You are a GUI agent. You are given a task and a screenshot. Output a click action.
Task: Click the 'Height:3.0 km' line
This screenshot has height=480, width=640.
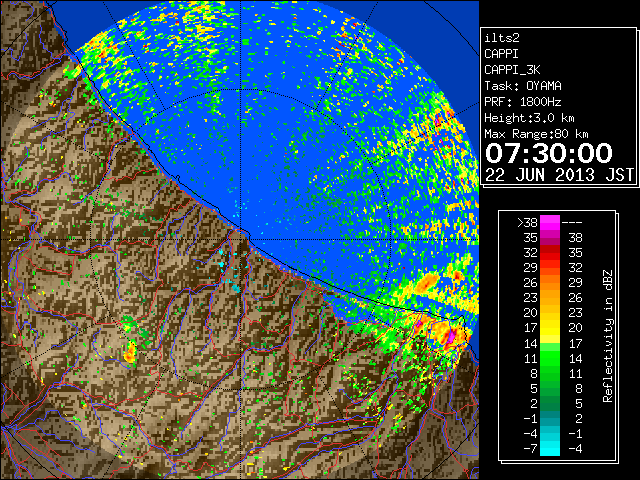tap(529, 118)
